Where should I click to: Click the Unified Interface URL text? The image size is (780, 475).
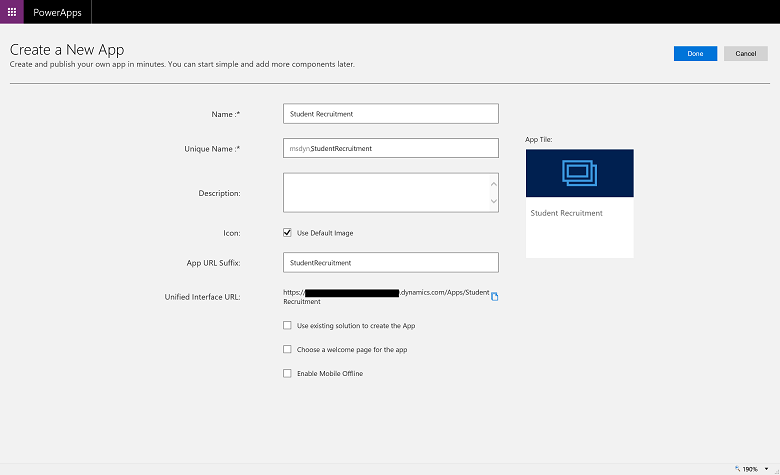386,296
